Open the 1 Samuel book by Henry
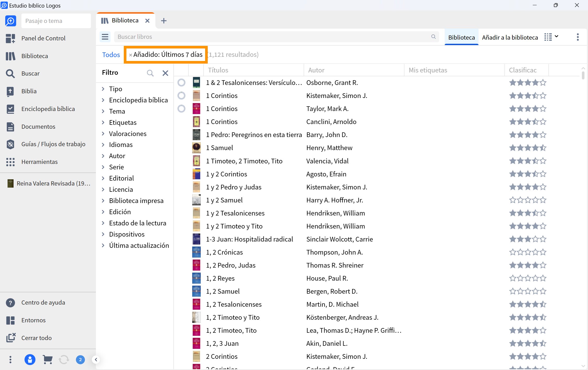 219,148
